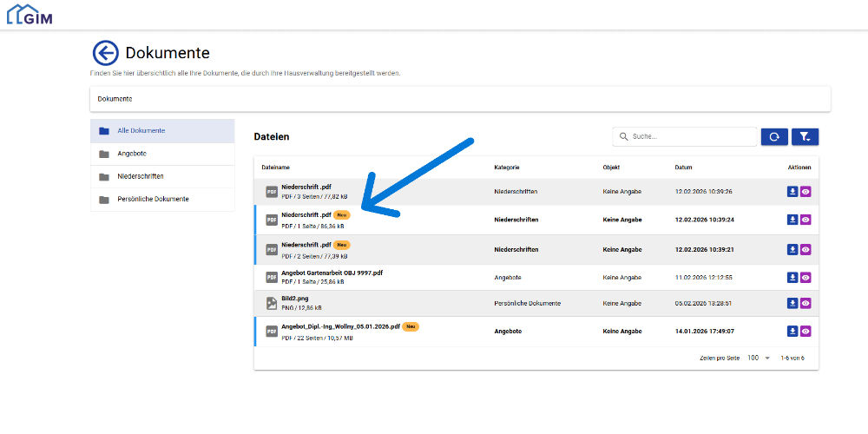Click the GIM logo in header
The image size is (868, 434).
[30, 14]
